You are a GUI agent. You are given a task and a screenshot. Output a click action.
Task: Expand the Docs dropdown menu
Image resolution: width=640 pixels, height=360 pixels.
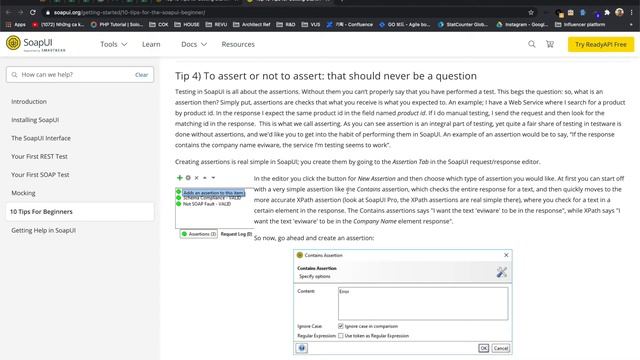194,44
